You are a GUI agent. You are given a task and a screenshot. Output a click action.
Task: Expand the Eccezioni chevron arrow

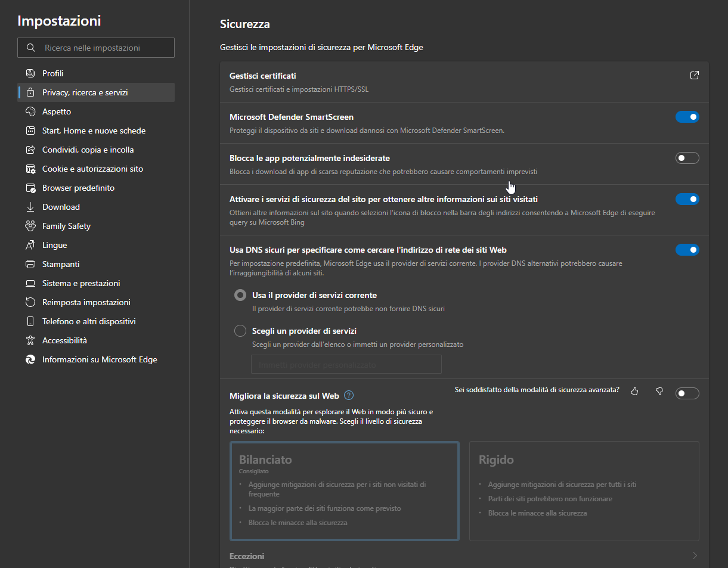point(695,555)
